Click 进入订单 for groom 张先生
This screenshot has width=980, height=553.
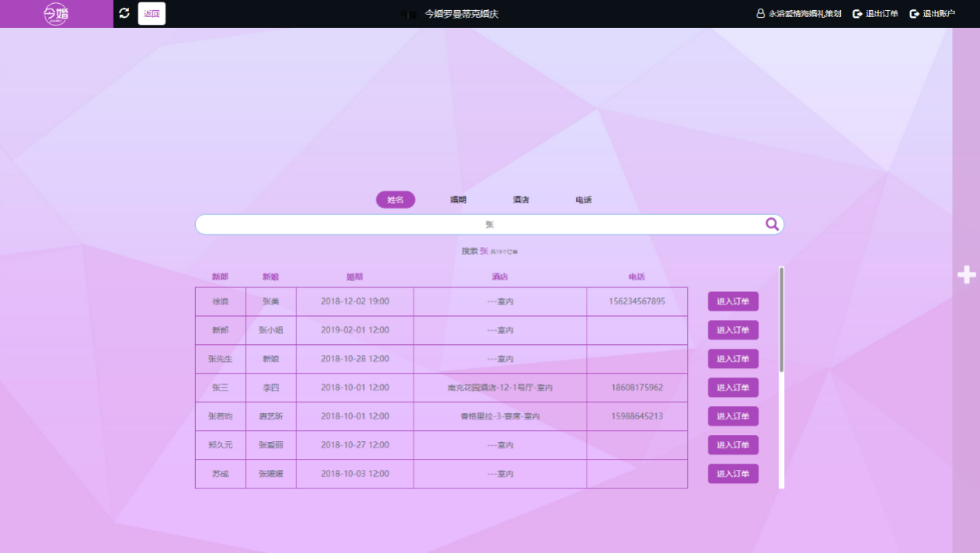733,359
